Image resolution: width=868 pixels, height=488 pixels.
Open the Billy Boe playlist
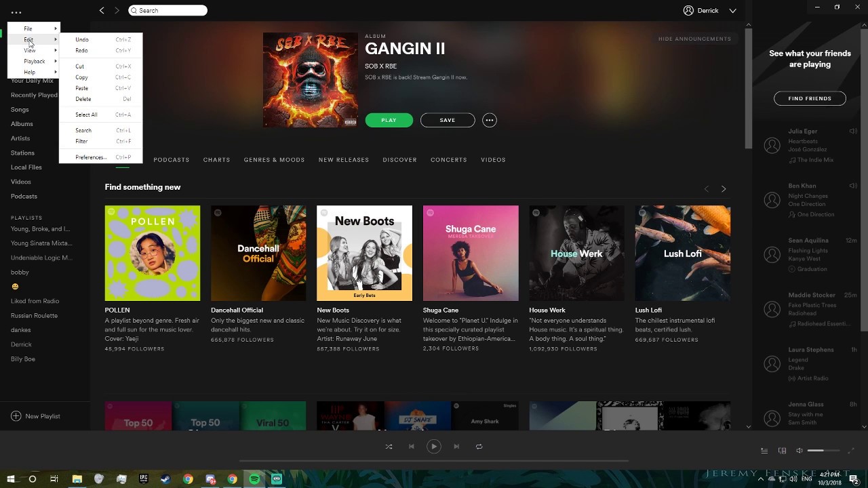point(23,359)
